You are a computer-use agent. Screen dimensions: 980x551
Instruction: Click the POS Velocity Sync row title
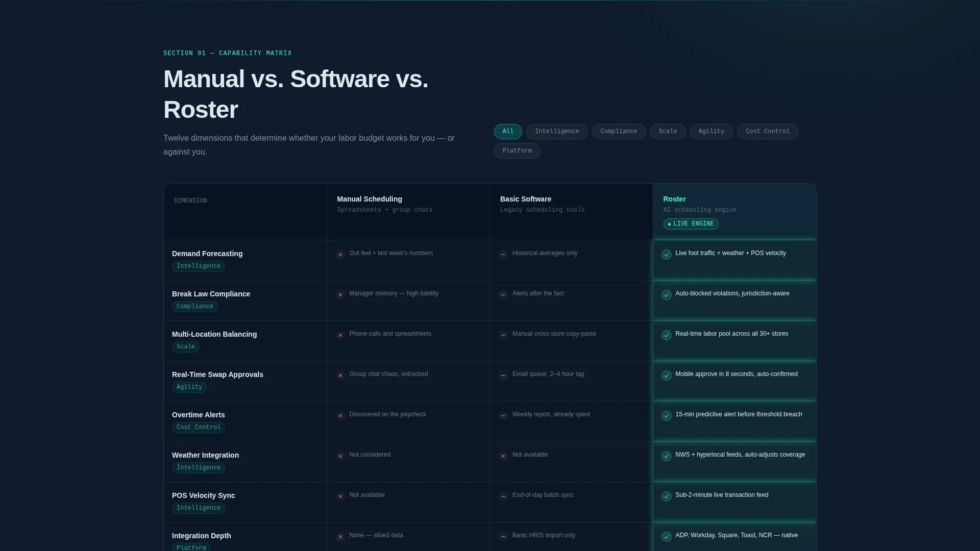tap(204, 495)
